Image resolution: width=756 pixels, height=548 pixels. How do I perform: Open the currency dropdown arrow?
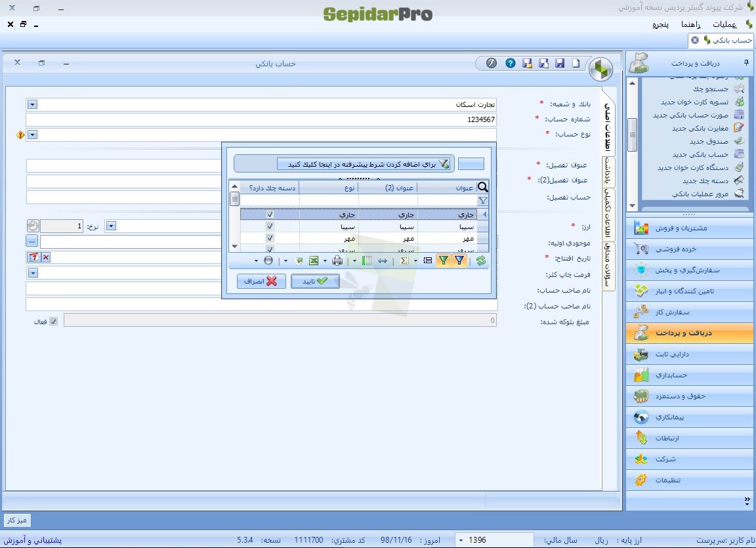point(111,226)
